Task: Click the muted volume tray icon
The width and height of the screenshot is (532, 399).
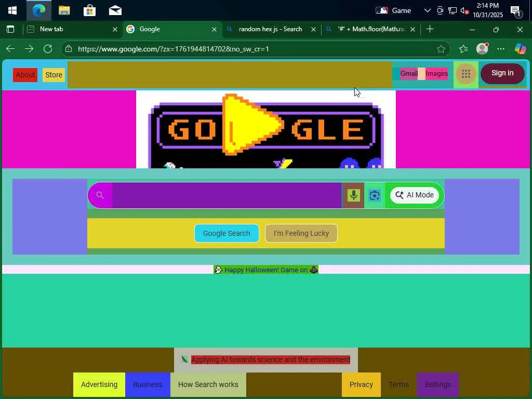Action: coord(464,11)
